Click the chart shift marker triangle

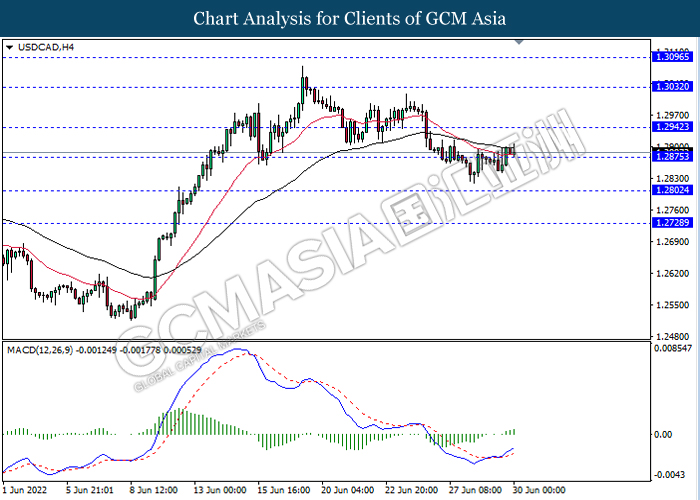(x=519, y=42)
